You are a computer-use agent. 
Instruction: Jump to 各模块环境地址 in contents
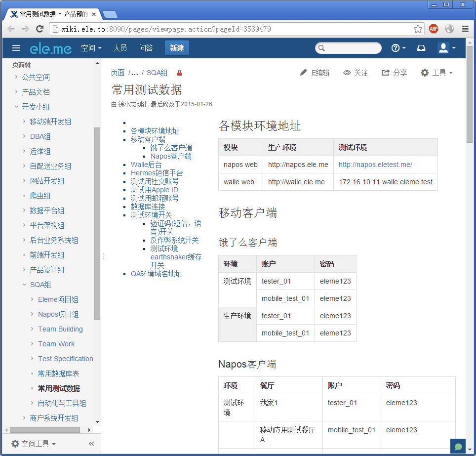[x=155, y=131]
